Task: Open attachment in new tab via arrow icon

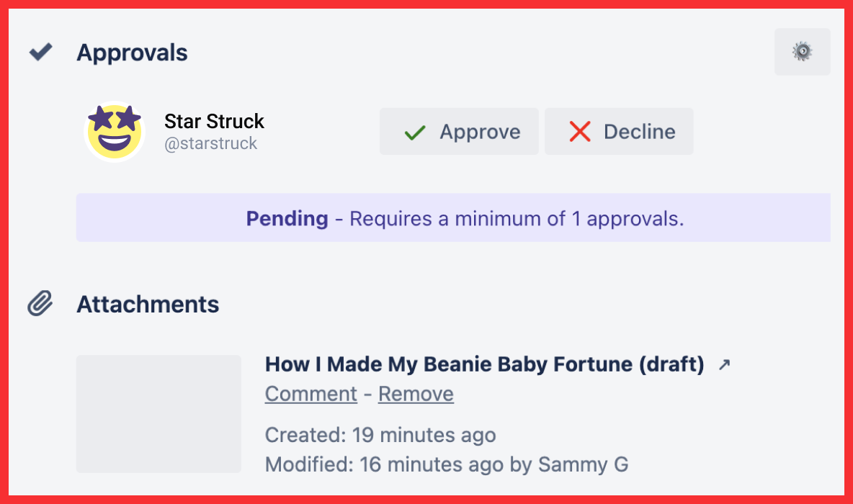Action: [724, 364]
